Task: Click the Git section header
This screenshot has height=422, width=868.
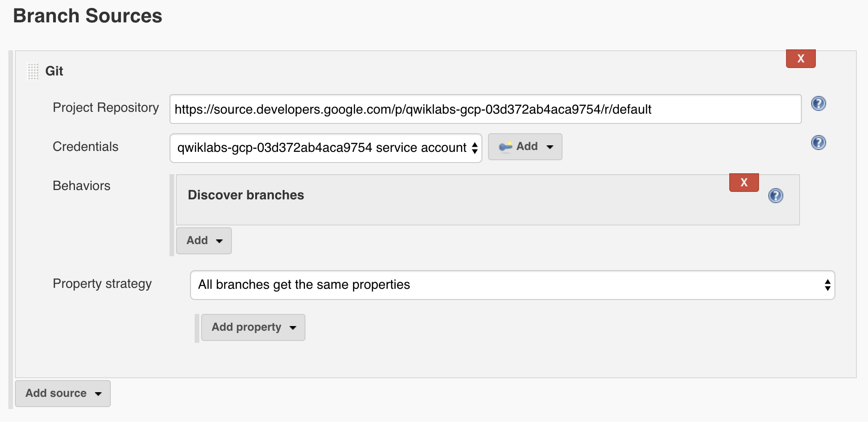Action: [x=54, y=71]
